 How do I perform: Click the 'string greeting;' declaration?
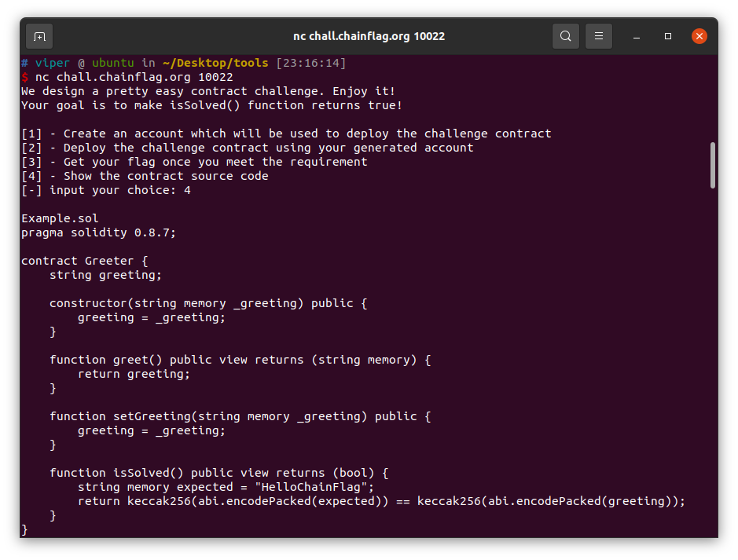(x=105, y=275)
